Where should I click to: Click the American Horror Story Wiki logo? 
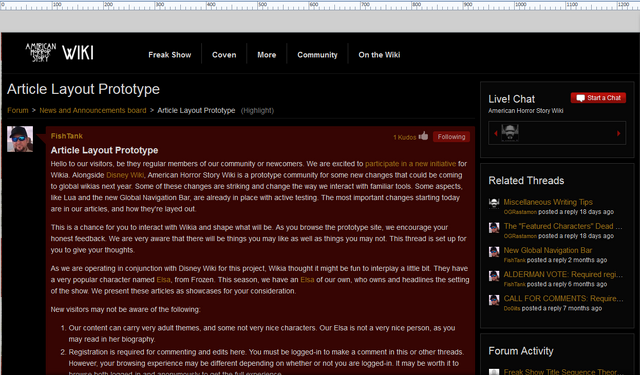pyautogui.click(x=60, y=53)
